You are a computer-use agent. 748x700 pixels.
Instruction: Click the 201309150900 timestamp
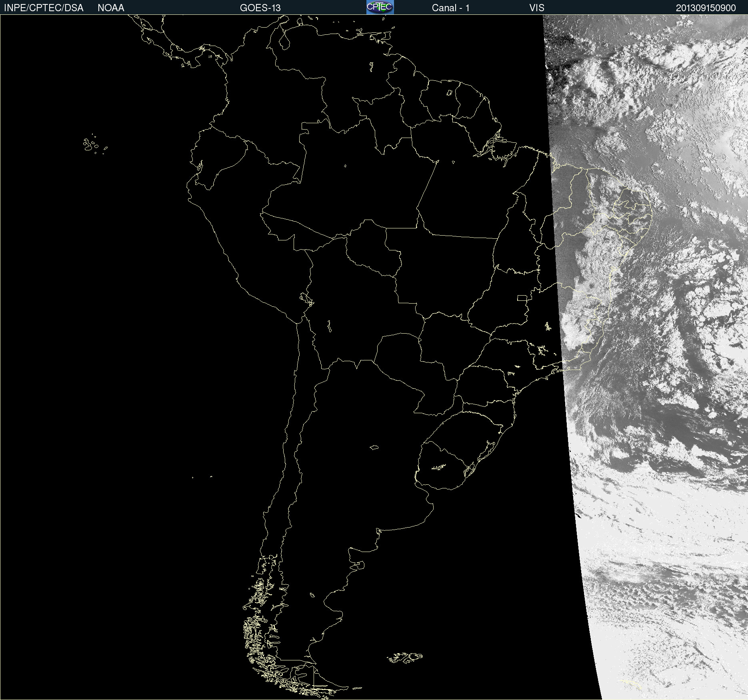click(706, 8)
